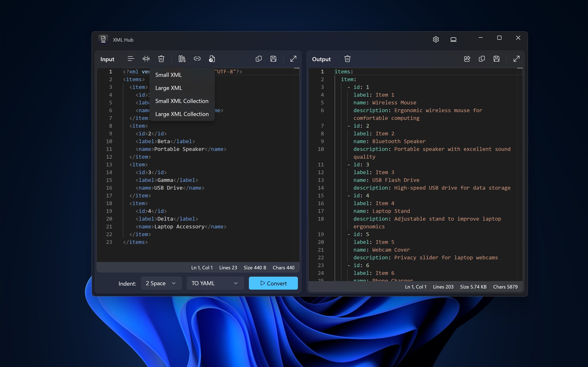
Task: Open the Indent size dropdown
Action: coord(161,283)
